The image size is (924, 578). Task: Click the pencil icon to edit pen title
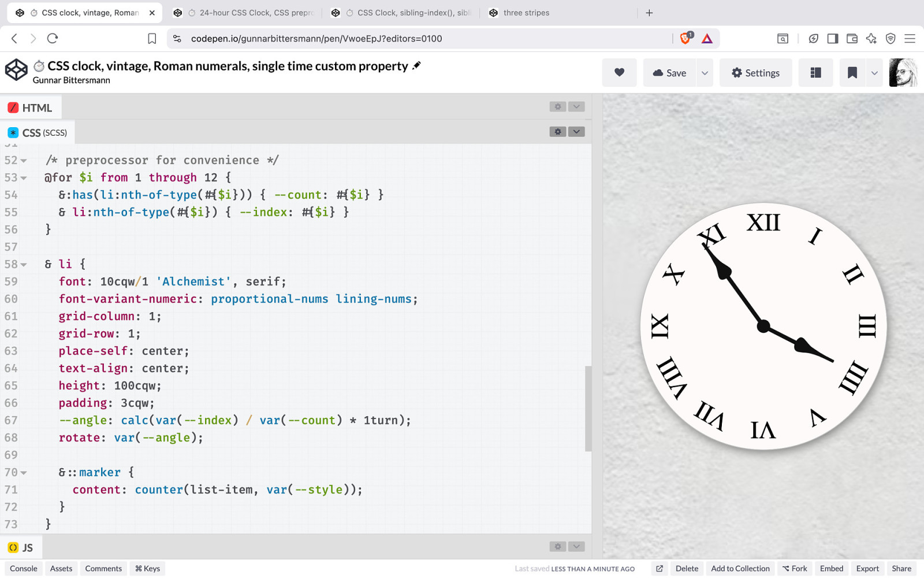416,66
